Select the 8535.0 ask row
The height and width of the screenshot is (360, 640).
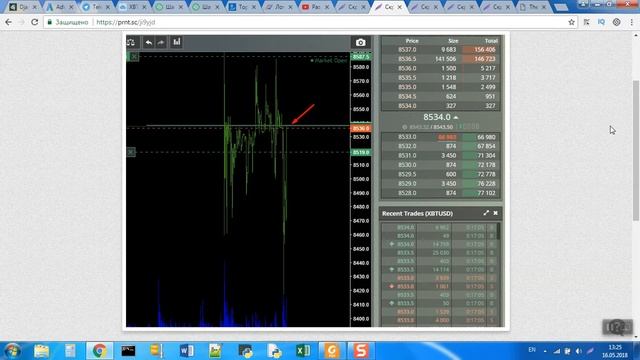pyautogui.click(x=440, y=87)
